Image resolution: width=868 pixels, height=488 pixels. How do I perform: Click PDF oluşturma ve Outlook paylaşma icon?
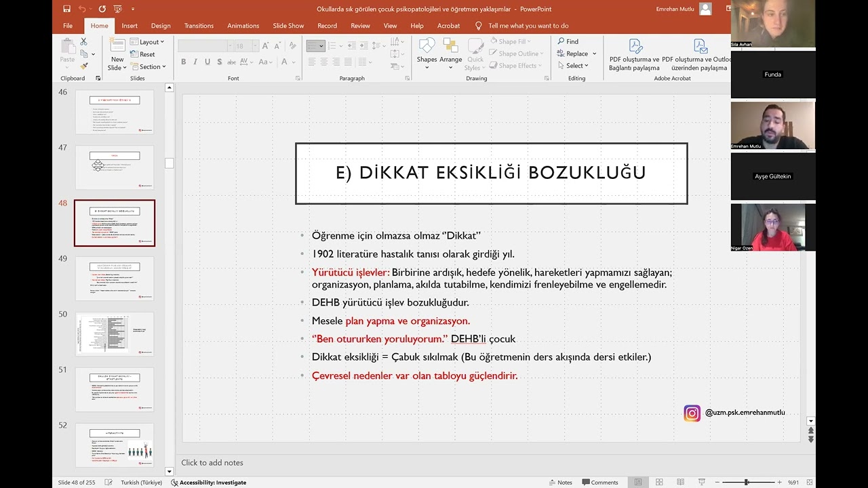pos(701,46)
